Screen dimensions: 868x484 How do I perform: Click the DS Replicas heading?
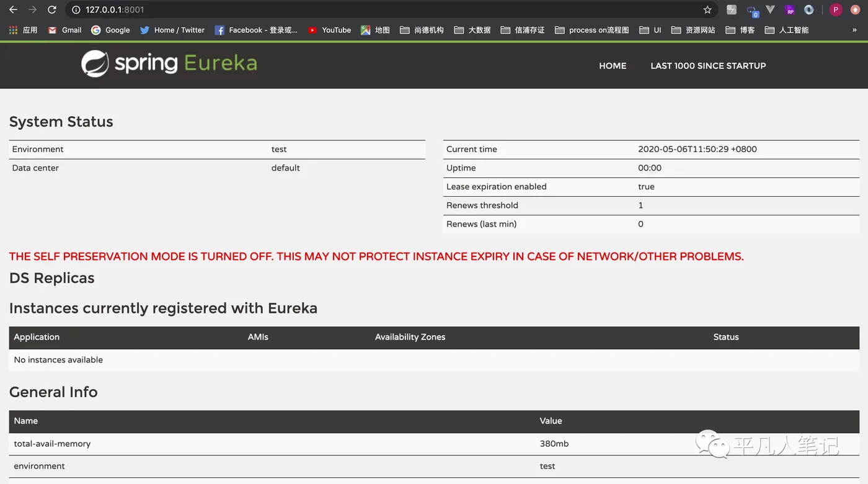point(52,278)
